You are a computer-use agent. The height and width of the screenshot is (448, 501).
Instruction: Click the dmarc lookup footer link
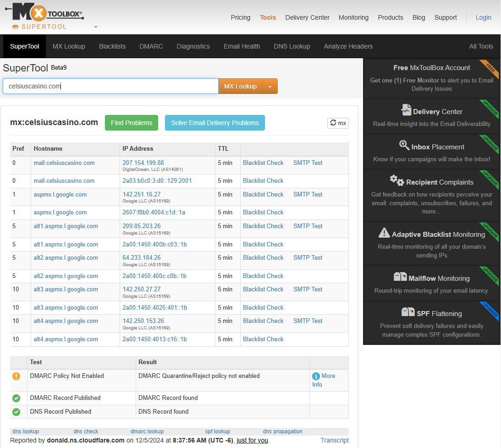pyautogui.click(x=147, y=432)
